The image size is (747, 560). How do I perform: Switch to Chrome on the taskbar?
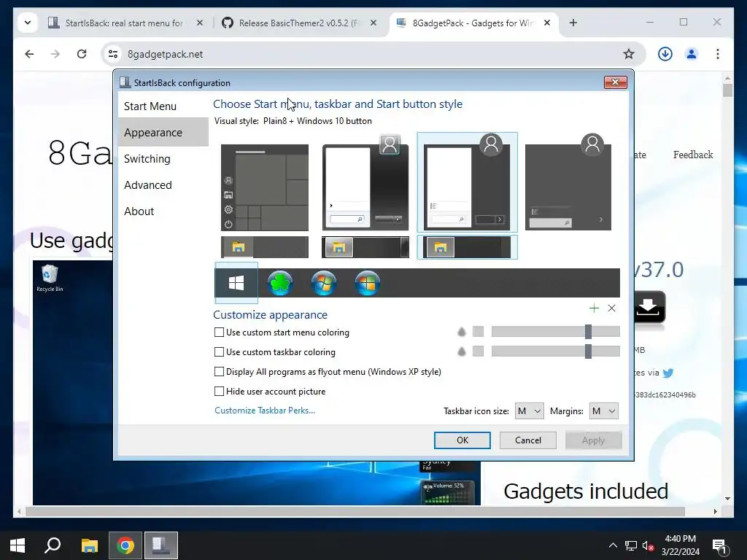[x=125, y=545]
